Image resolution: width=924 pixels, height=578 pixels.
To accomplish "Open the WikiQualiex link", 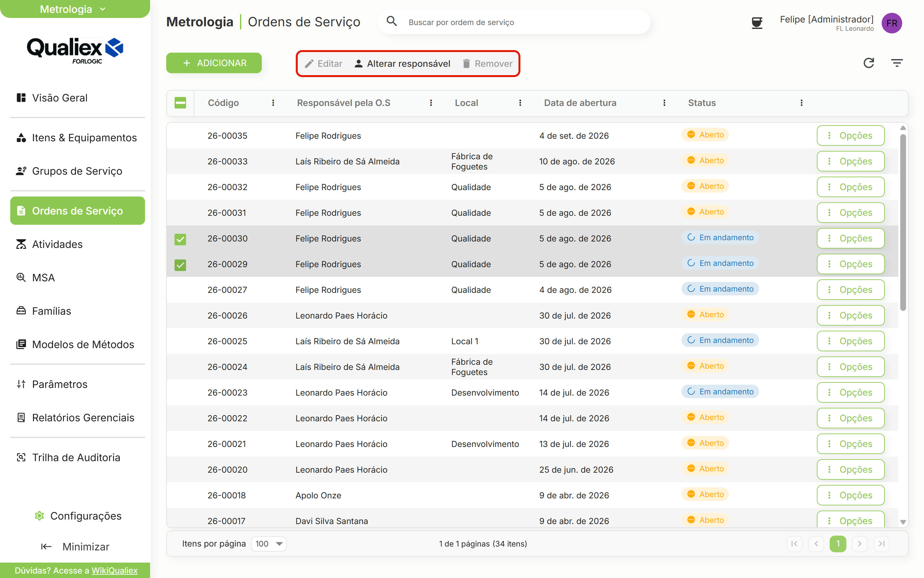I will click(x=115, y=570).
